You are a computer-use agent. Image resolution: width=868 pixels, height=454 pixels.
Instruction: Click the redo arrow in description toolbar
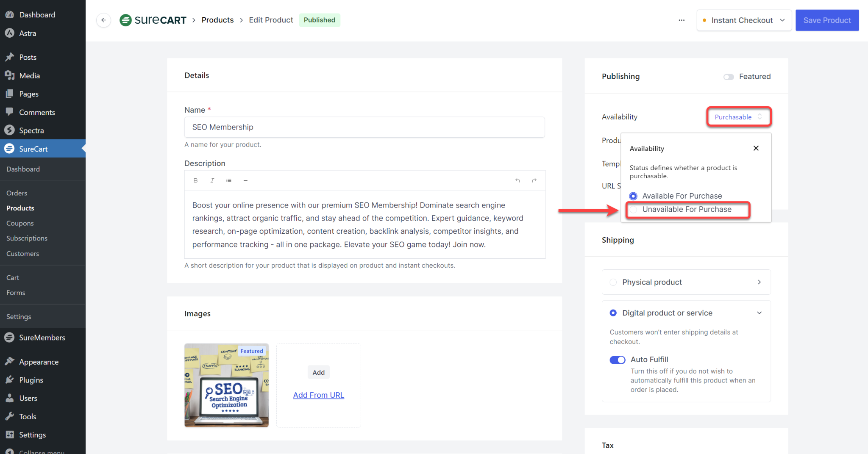coord(534,180)
